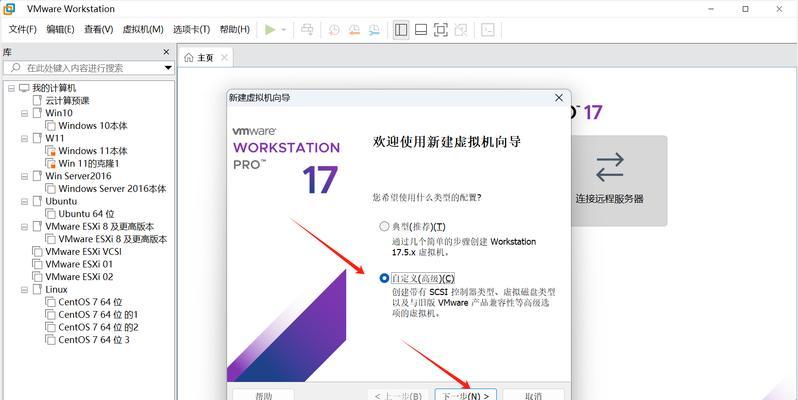Open the Snapshot Manager toolbar icon

[375, 30]
